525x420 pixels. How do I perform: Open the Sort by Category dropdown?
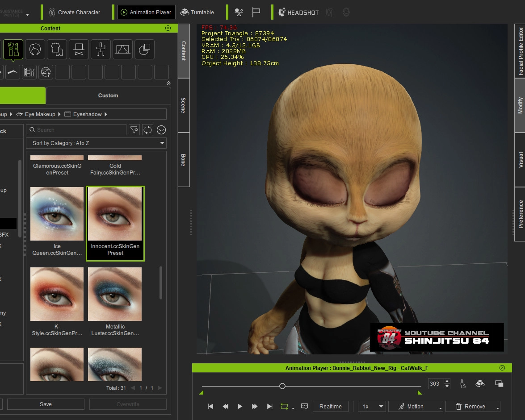click(96, 143)
